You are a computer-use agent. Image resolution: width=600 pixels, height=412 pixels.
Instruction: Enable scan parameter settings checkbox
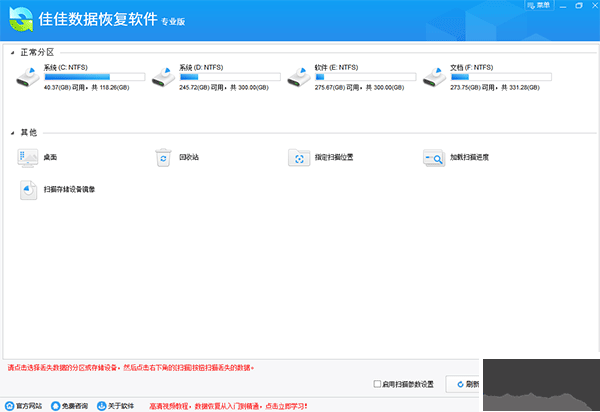[x=377, y=384]
